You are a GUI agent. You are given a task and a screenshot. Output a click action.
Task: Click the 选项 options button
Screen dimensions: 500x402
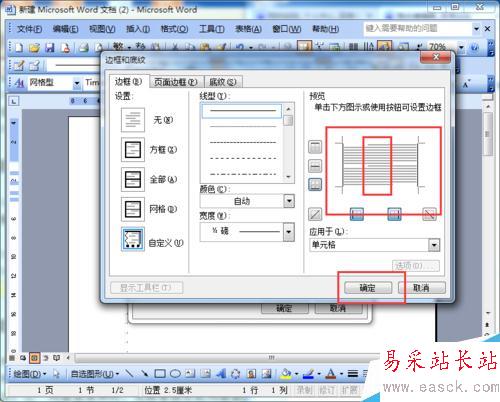pos(416,266)
